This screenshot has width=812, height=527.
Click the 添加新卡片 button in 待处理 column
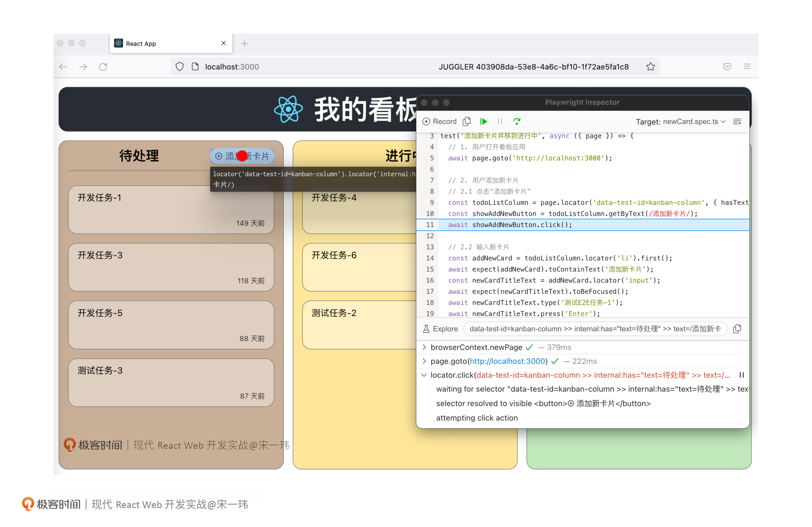242,156
